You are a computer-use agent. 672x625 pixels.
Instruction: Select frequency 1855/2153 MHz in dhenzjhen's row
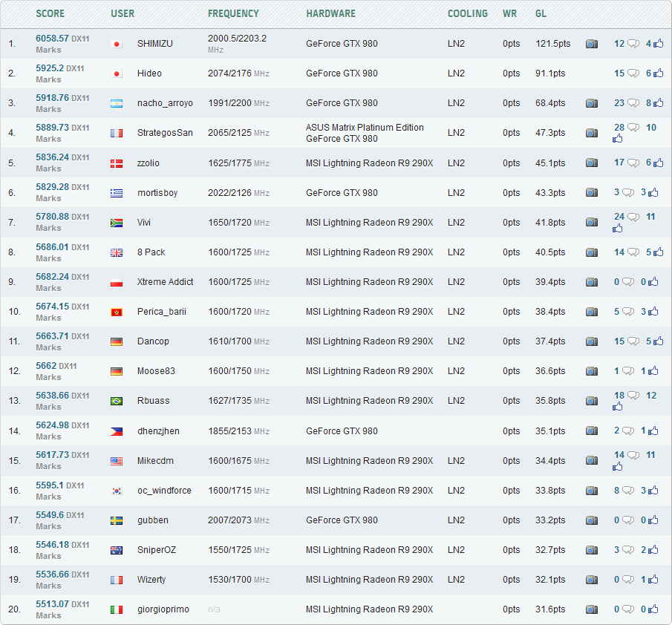click(x=238, y=431)
